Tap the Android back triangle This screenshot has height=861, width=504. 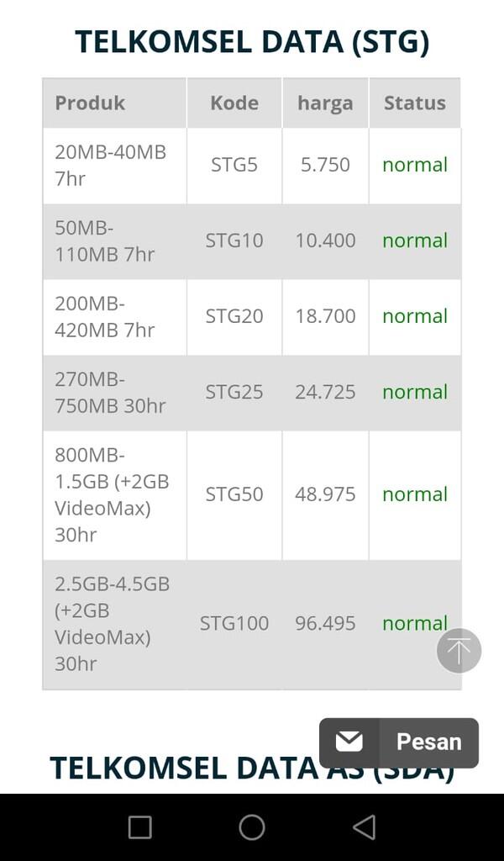[x=365, y=827]
